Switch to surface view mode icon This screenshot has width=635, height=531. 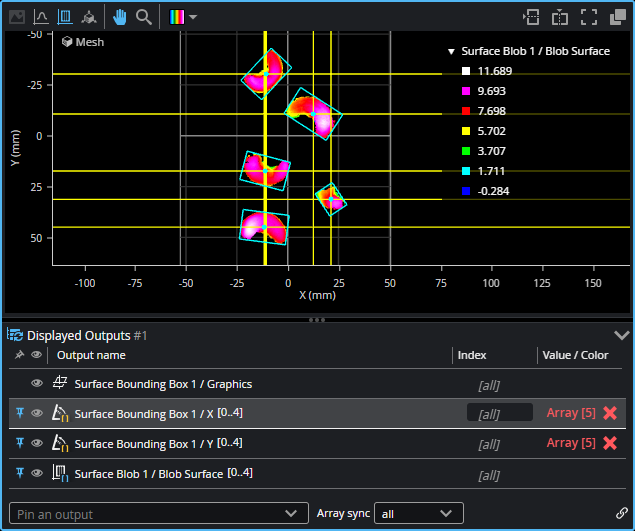(x=66, y=17)
